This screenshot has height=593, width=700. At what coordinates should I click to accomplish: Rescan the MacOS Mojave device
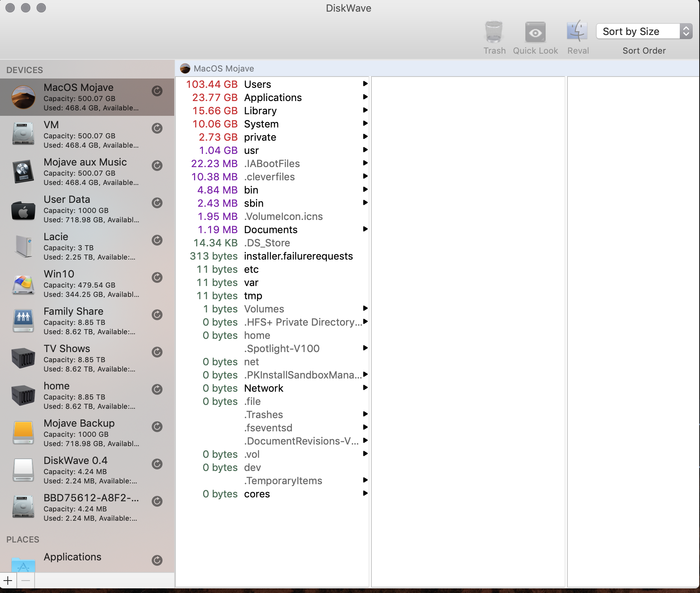tap(157, 91)
